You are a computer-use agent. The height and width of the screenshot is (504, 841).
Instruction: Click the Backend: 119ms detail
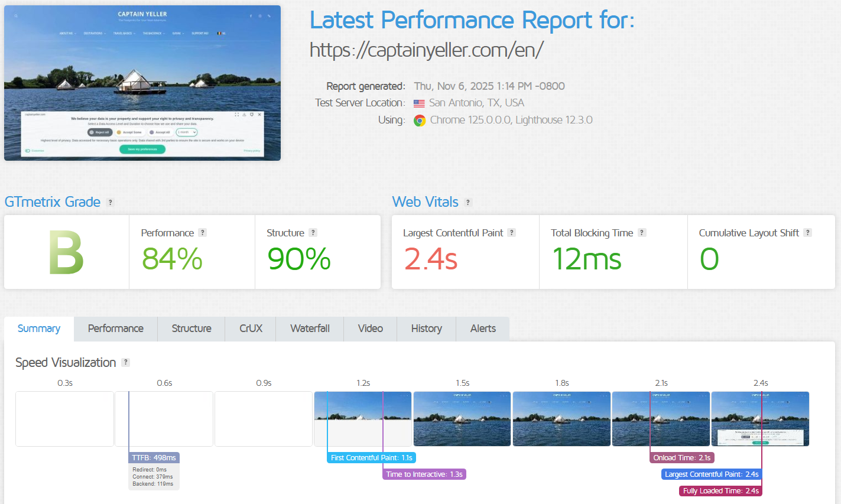153,484
